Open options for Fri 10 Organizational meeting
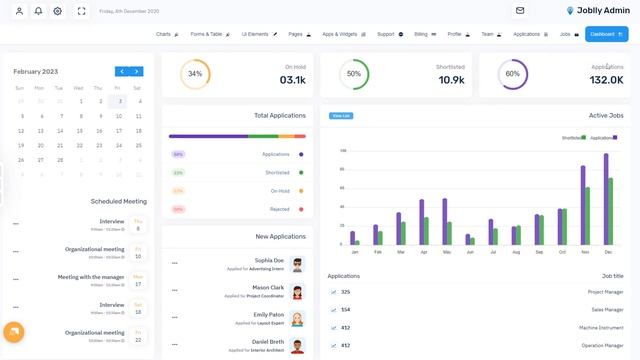Viewport: 640px width, 360px height. pos(16,251)
